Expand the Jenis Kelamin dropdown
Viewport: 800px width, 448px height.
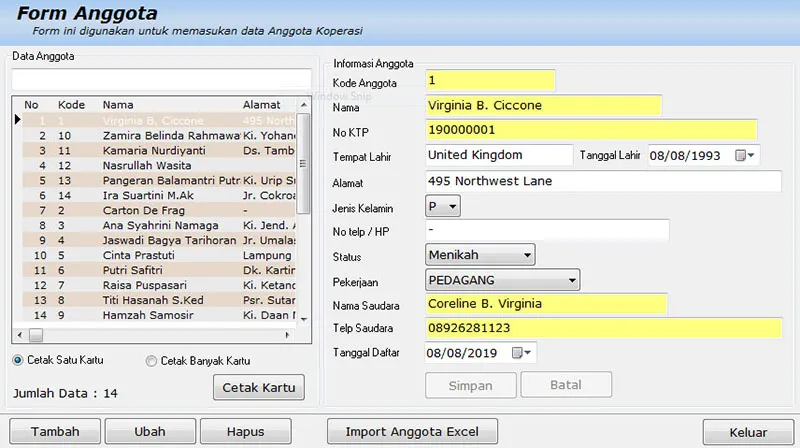[442, 206]
